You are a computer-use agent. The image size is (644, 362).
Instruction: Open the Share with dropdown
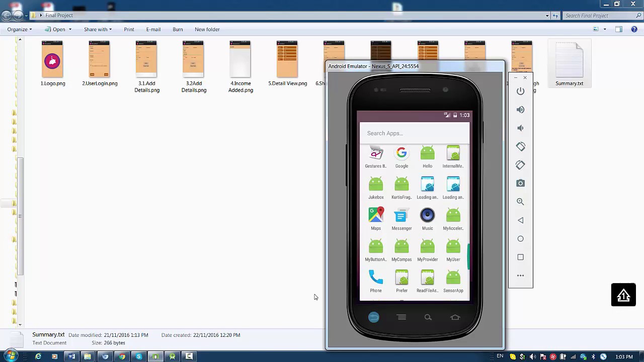pyautogui.click(x=98, y=29)
